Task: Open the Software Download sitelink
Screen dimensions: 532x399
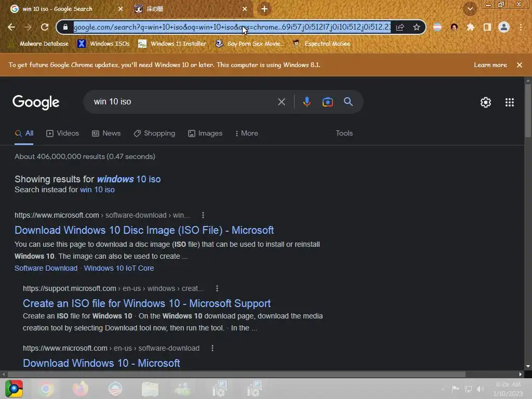Action: pos(46,268)
